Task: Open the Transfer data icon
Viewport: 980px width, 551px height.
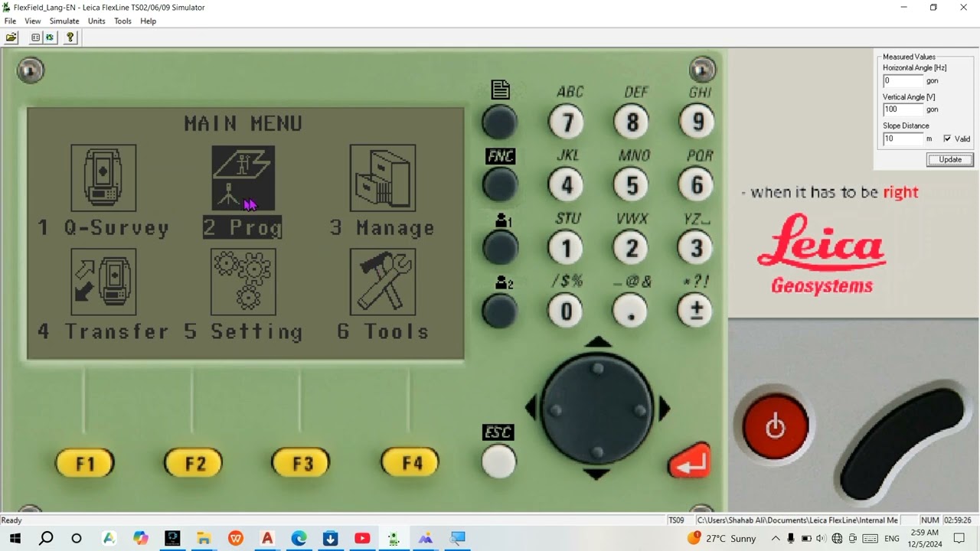Action: [x=103, y=282]
